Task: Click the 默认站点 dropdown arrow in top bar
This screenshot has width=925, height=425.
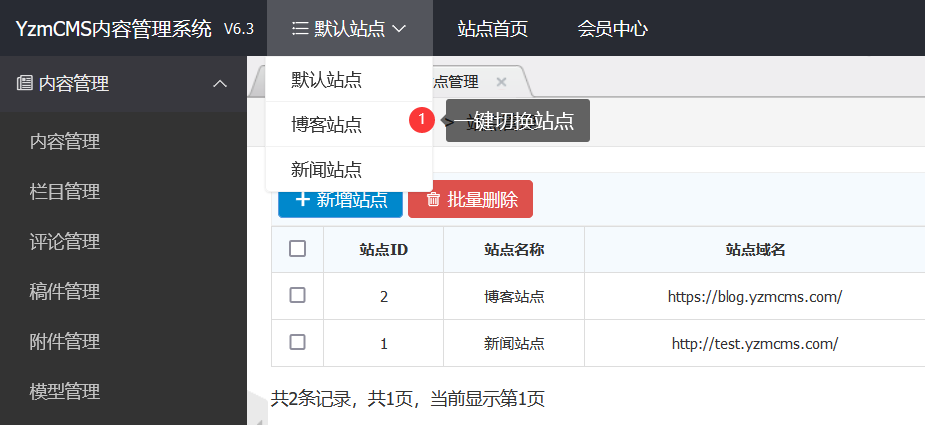Action: pyautogui.click(x=400, y=29)
